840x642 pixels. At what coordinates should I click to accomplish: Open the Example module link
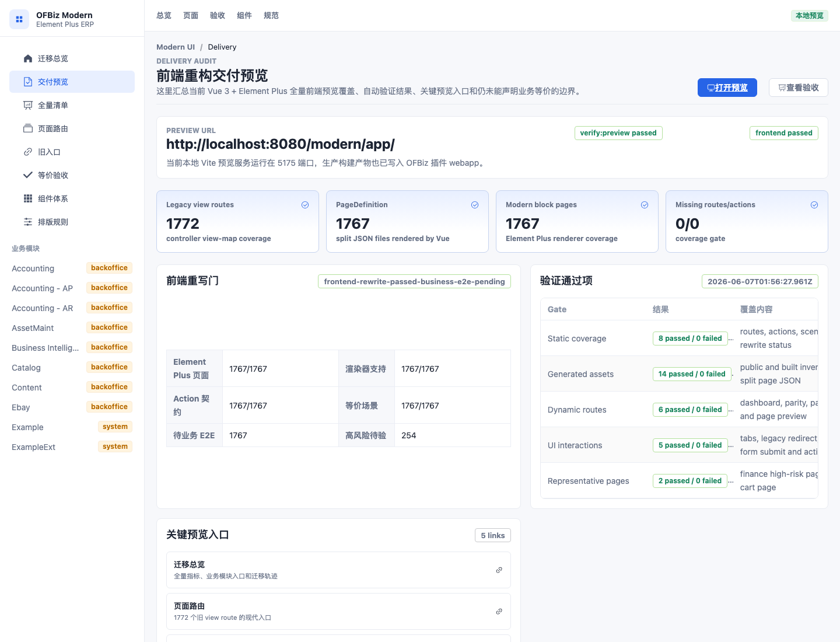72,427
